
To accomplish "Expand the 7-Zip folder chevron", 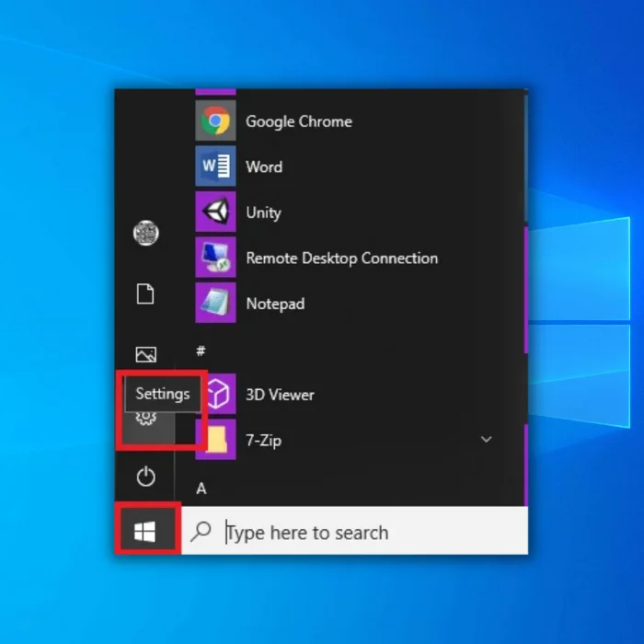I will coord(487,439).
